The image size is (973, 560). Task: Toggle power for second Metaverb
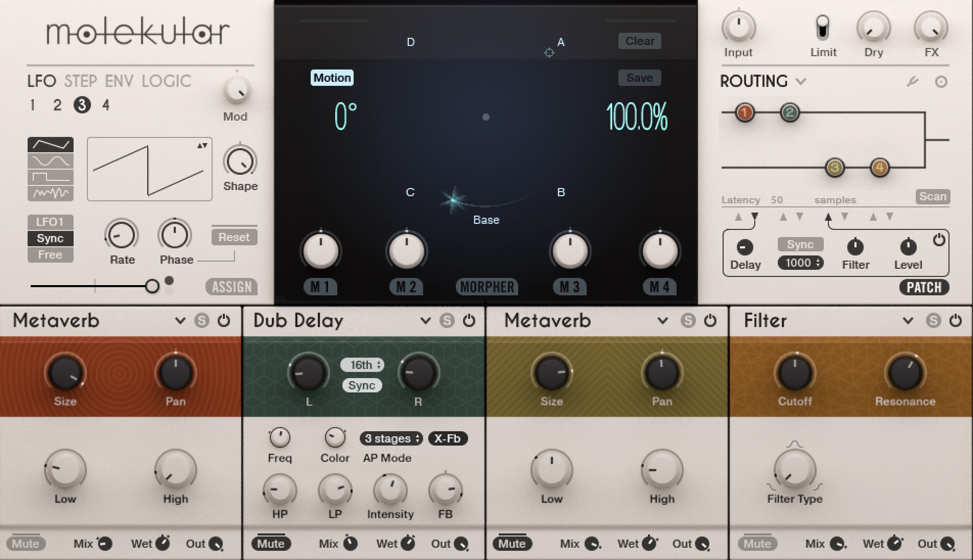point(710,320)
